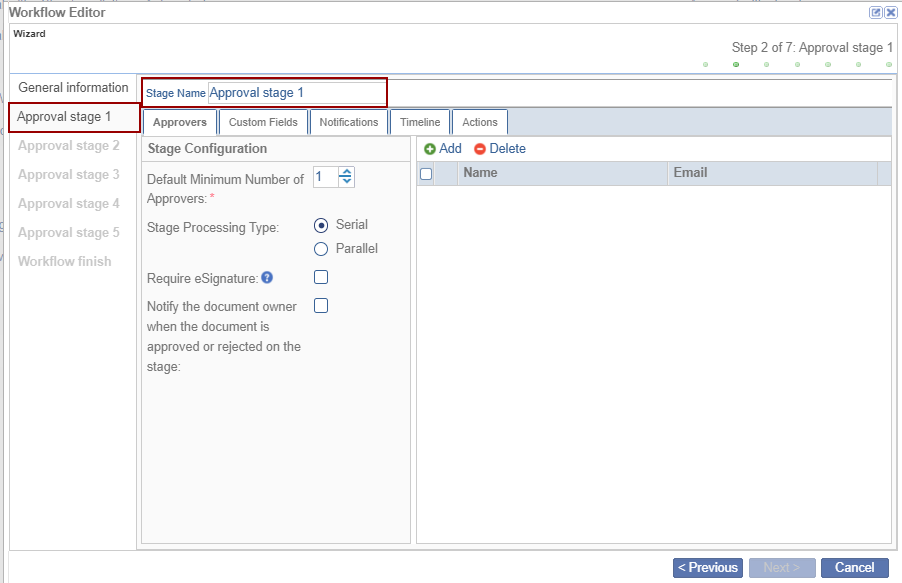This screenshot has height=583, width=902.
Task: Open the Notifications tab
Action: [349, 122]
